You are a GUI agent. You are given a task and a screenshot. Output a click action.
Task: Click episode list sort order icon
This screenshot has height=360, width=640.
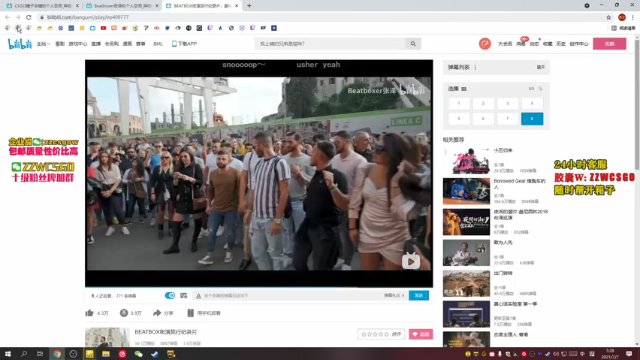pyautogui.click(x=540, y=89)
